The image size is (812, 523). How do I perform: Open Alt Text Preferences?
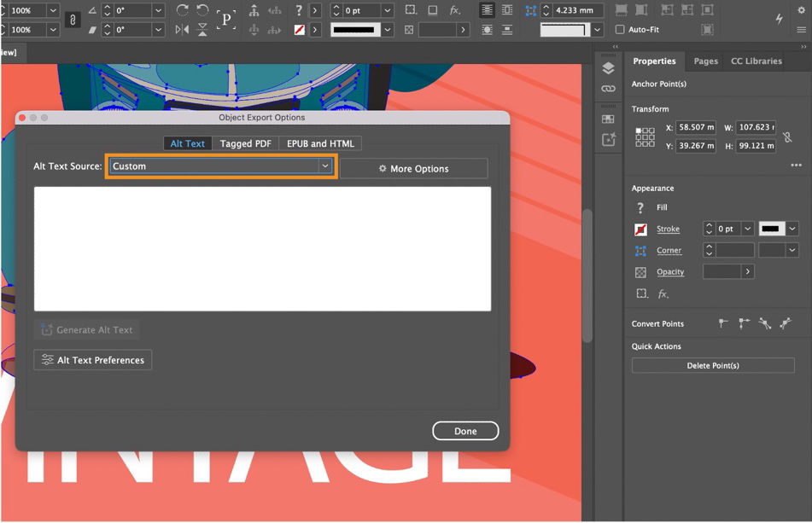93,360
